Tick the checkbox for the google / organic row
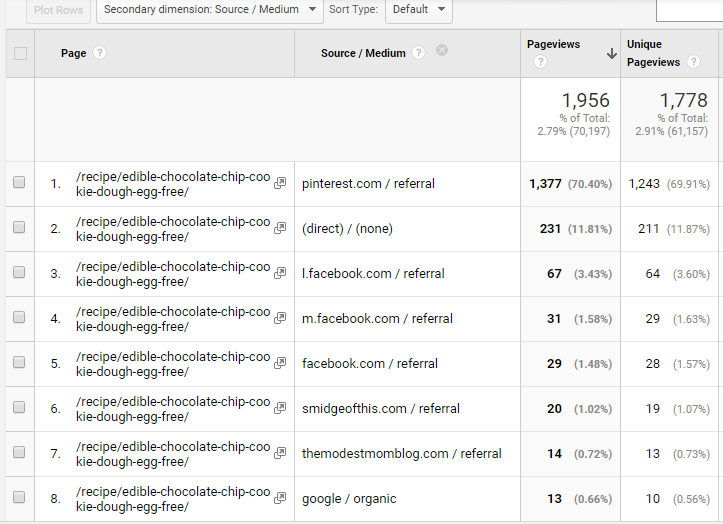 (19, 498)
